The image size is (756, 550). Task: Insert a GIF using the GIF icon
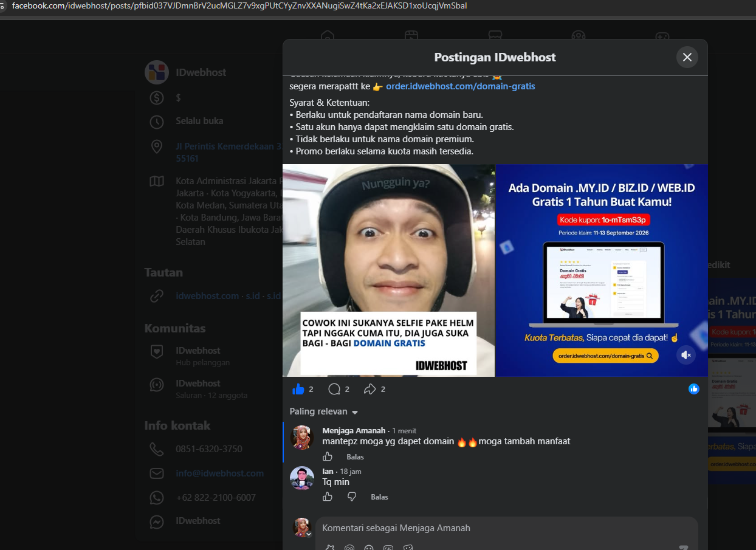click(388, 547)
